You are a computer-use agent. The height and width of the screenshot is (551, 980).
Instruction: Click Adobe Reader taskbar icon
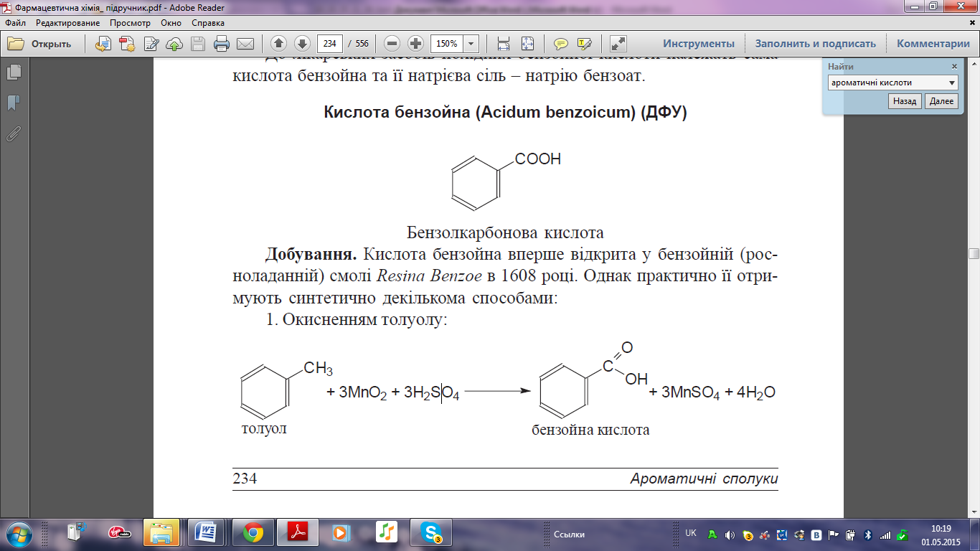(298, 533)
